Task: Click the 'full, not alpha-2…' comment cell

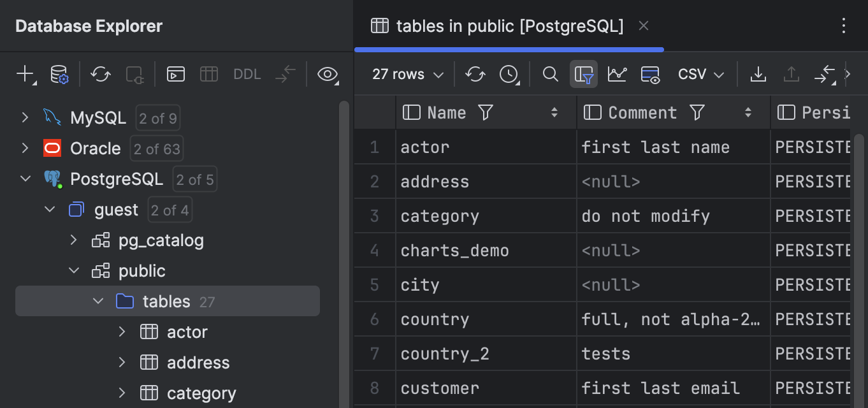Action: pyautogui.click(x=674, y=319)
